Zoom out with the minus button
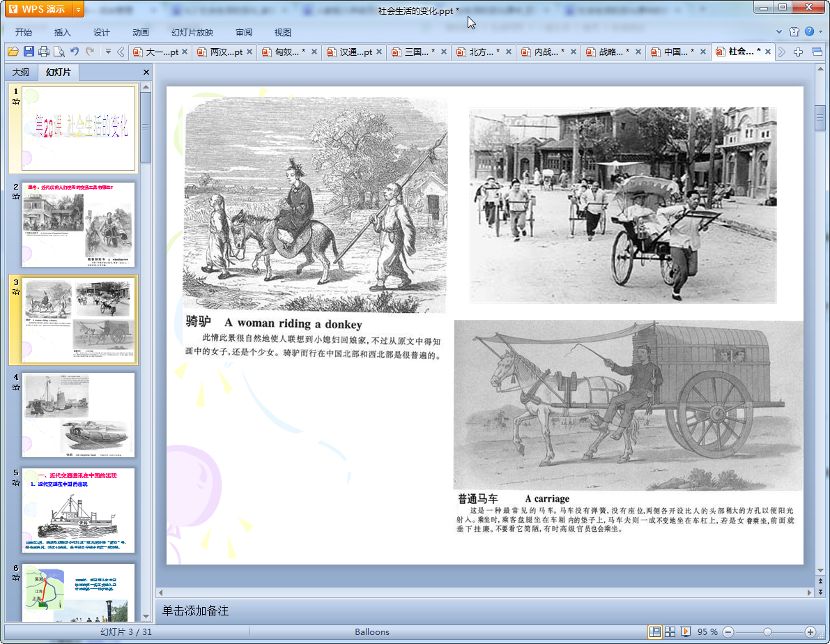 [x=728, y=632]
